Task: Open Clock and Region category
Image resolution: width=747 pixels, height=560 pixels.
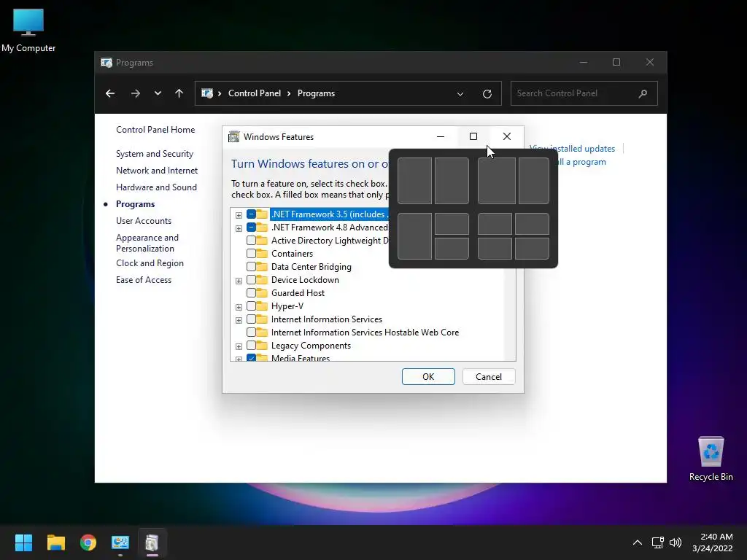Action: click(150, 262)
